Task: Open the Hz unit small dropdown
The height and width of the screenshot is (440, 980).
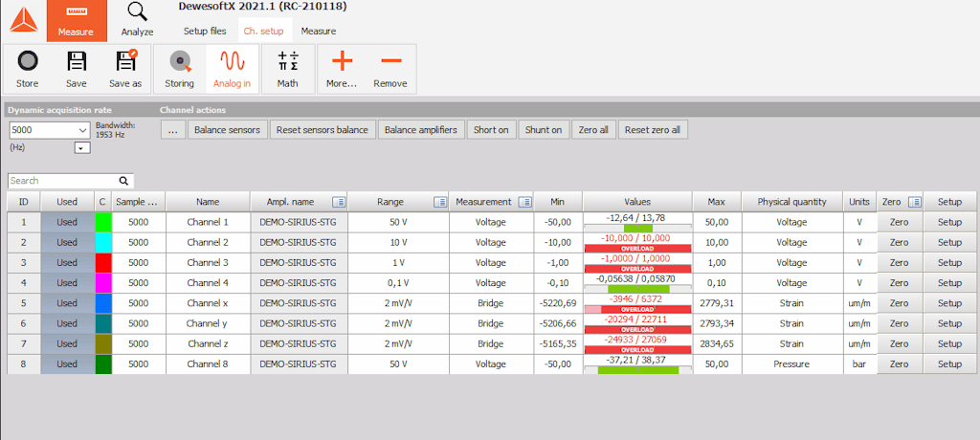Action: [x=82, y=147]
